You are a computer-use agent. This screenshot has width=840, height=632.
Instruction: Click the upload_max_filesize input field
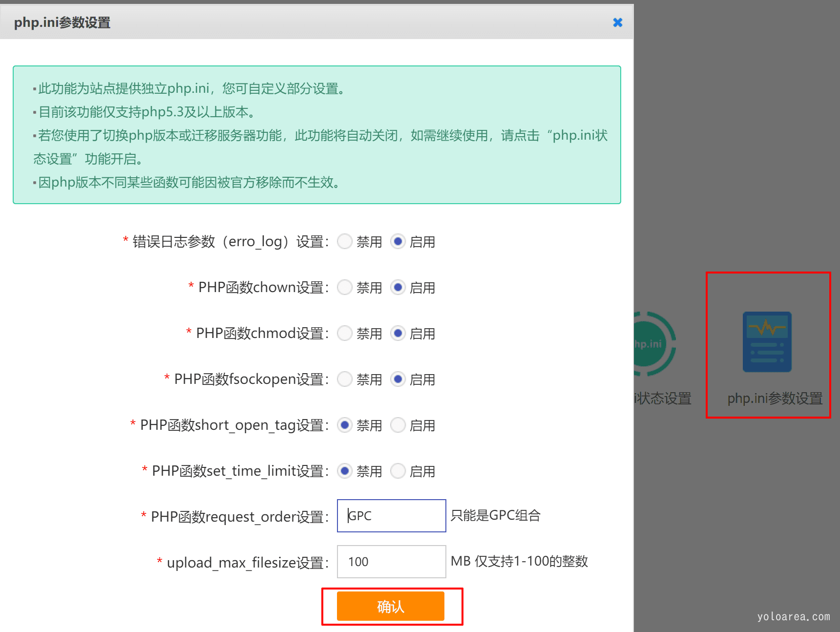coord(391,562)
